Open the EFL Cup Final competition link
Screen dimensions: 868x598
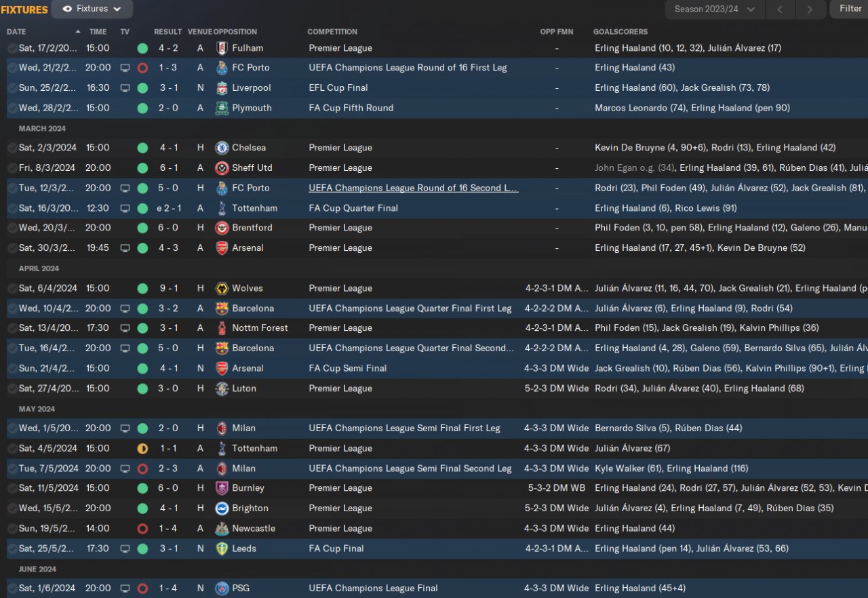coord(338,88)
